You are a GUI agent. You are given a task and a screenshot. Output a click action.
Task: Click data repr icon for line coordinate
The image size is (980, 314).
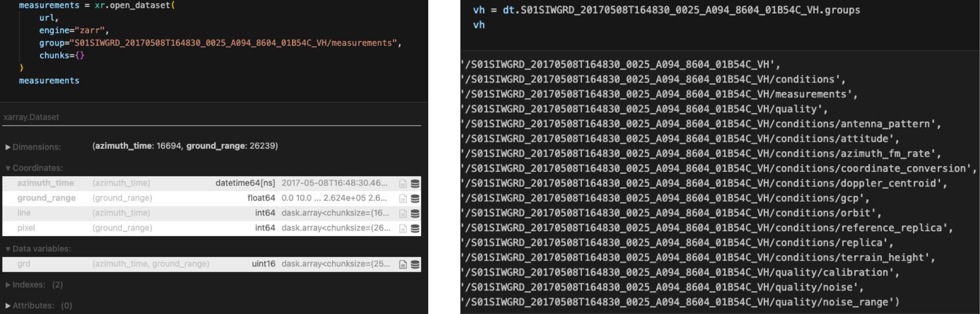pyautogui.click(x=415, y=213)
